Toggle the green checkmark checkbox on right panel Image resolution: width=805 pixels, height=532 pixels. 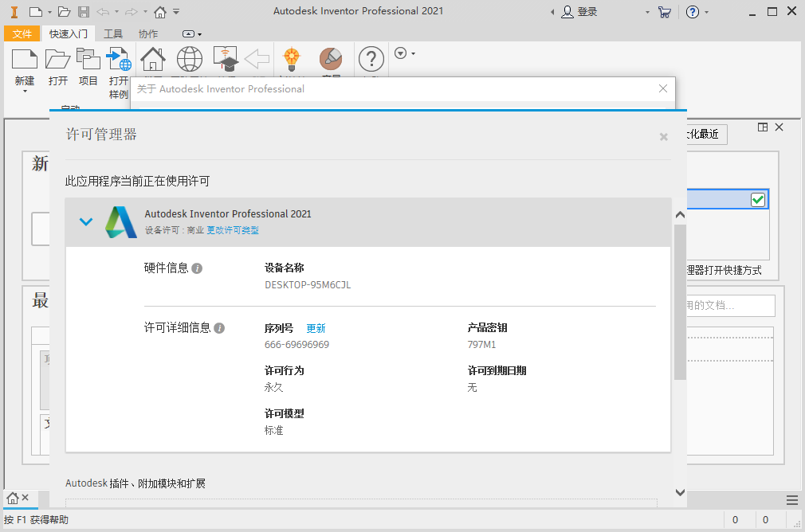point(757,200)
